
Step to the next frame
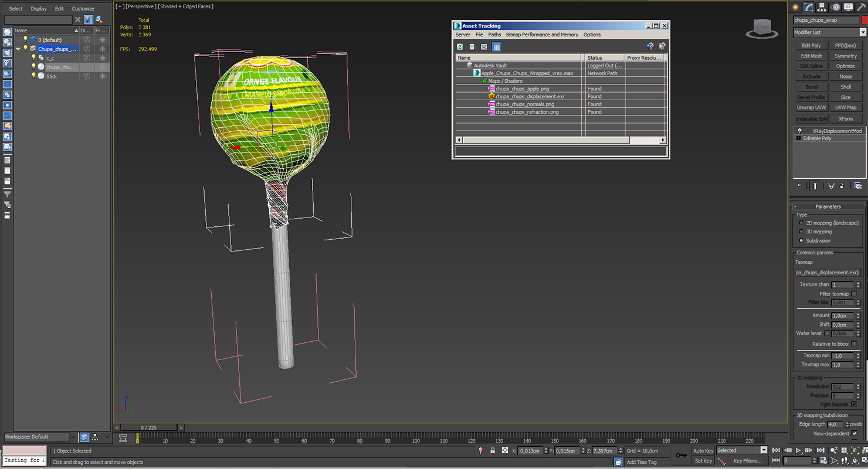pos(809,450)
